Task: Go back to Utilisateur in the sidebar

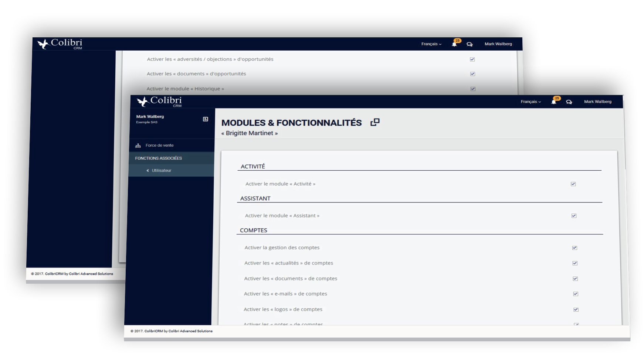Action: 161,171
